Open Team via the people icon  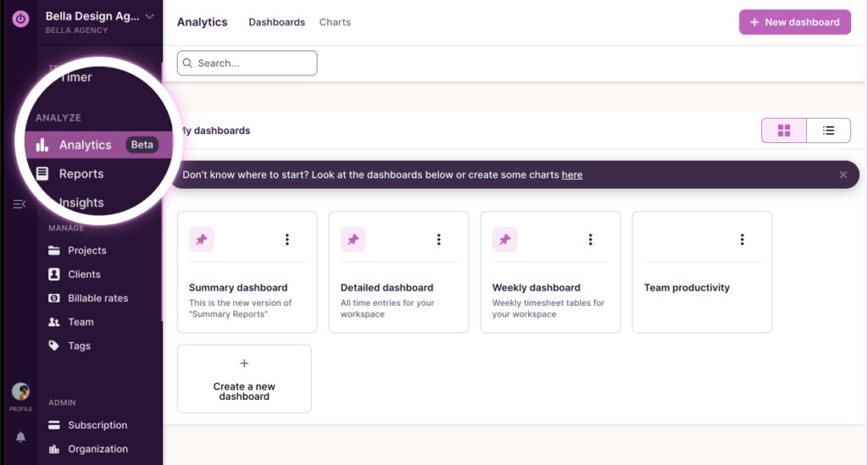(53, 322)
